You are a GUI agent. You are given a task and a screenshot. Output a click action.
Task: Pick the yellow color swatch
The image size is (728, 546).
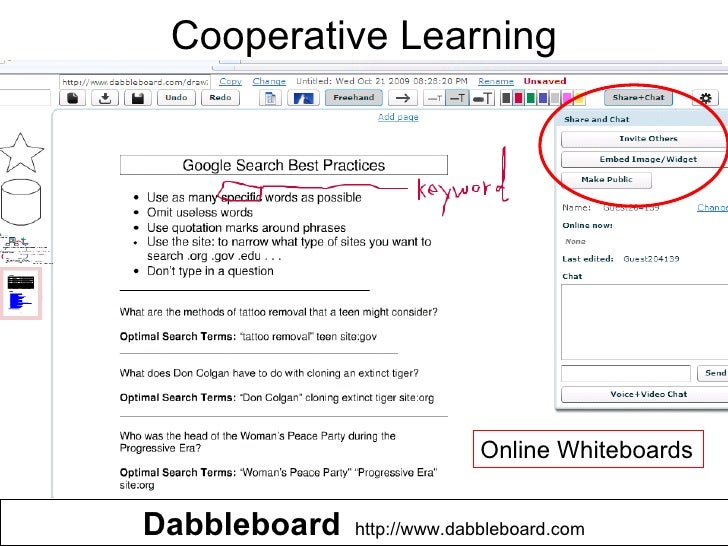click(579, 98)
